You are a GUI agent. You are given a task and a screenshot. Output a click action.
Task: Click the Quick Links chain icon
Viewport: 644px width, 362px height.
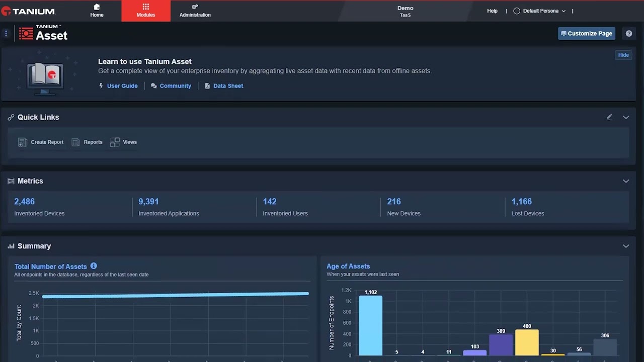click(11, 117)
